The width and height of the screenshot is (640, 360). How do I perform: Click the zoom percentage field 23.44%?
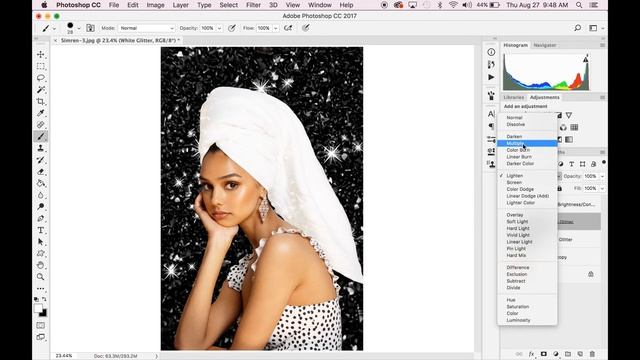(64, 356)
